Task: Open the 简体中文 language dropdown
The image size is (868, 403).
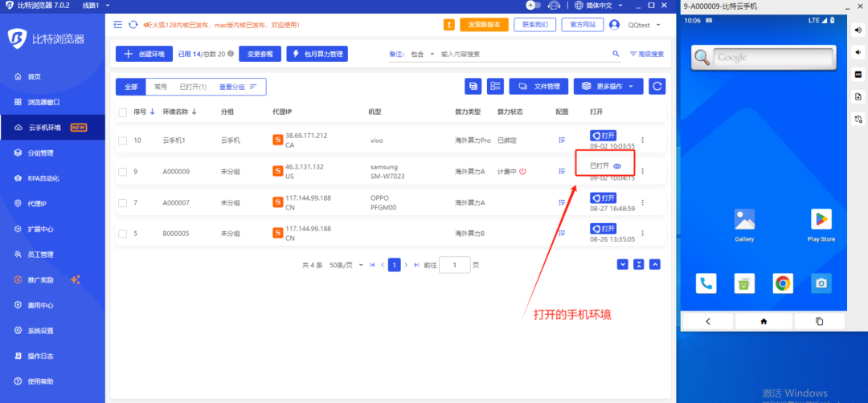Action: click(x=600, y=6)
